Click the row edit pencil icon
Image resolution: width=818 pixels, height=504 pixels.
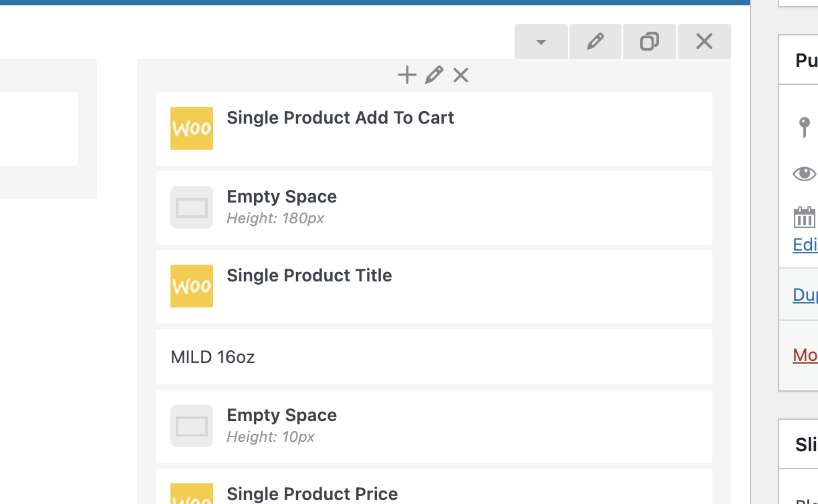pos(595,42)
